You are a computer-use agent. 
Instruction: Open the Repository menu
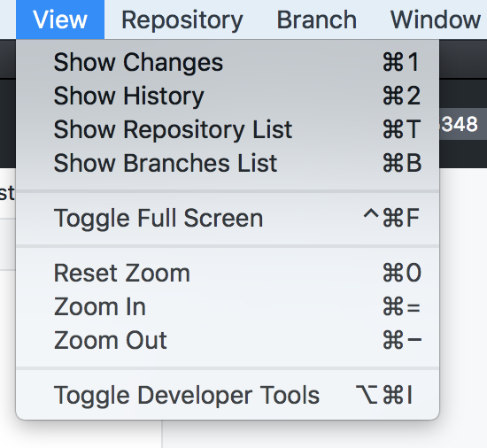182,19
